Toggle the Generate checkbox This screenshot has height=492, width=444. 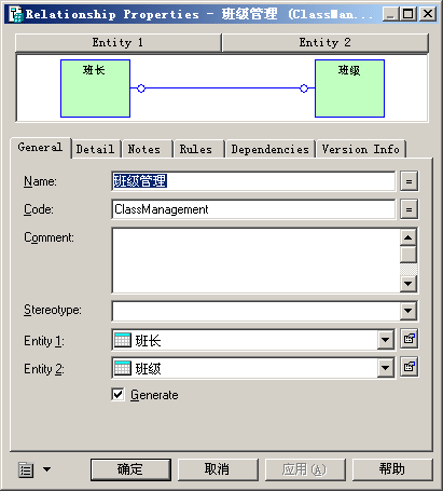pos(118,395)
